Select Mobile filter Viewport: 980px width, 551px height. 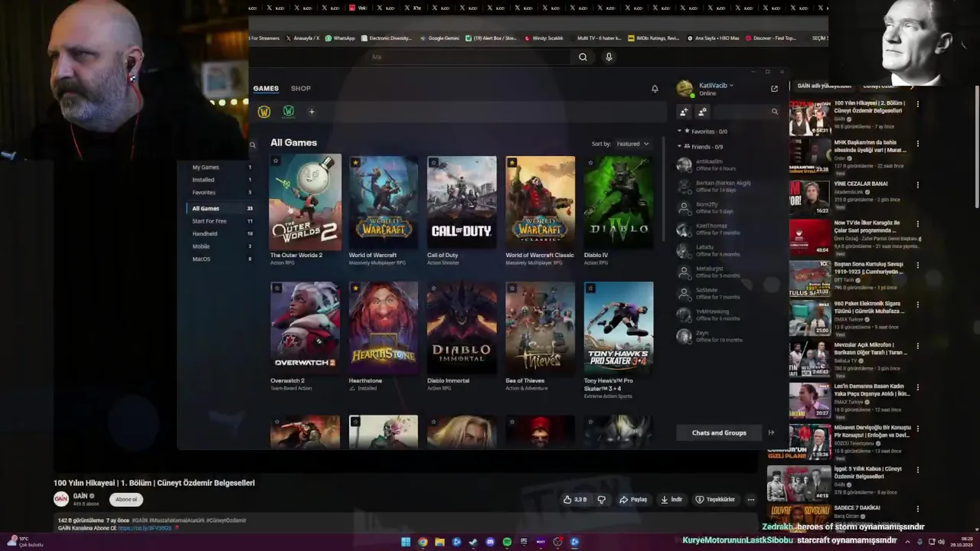tap(220, 246)
